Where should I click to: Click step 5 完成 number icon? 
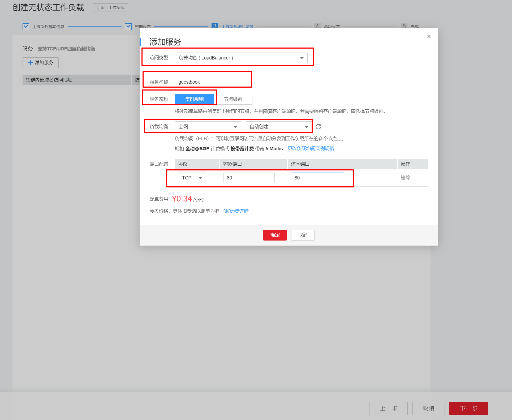[404, 26]
